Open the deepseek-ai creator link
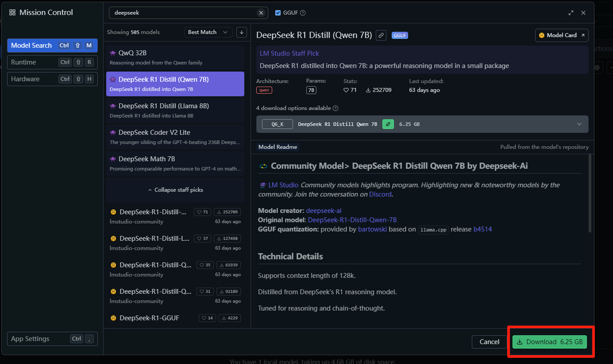Image resolution: width=613 pixels, height=364 pixels. coord(323,210)
